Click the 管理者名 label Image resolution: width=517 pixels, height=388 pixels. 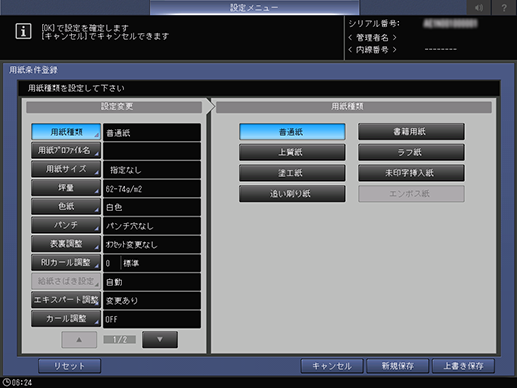point(372,37)
